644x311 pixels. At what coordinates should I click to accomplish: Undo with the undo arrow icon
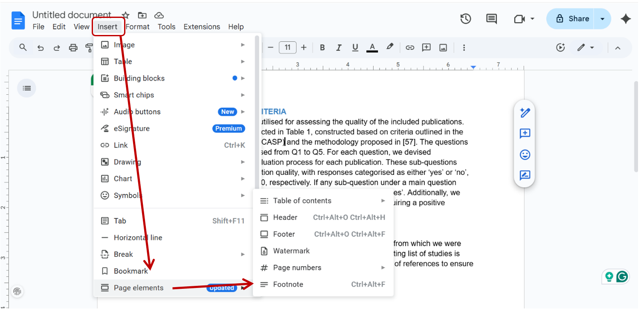[x=41, y=47]
